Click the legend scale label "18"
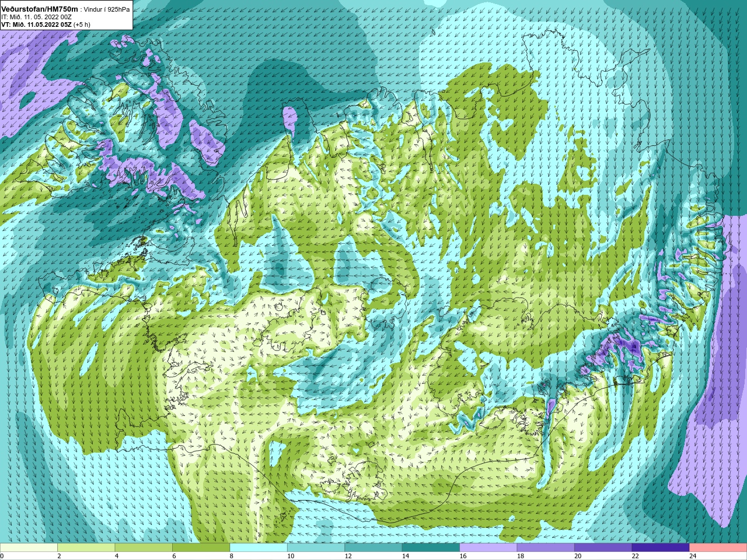Viewport: 747px width, 560px height. click(x=521, y=556)
